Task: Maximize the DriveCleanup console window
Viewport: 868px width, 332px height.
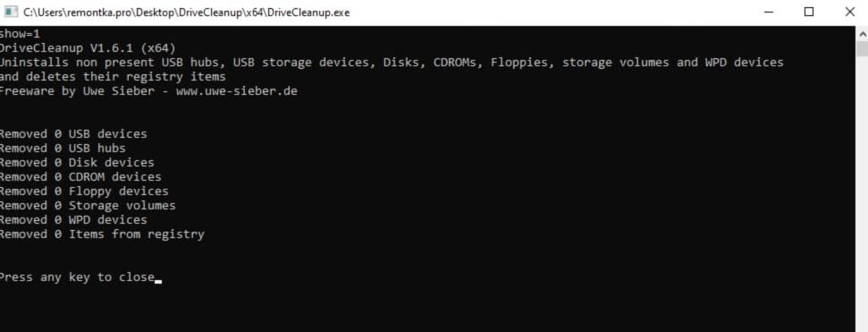Action: (x=809, y=13)
